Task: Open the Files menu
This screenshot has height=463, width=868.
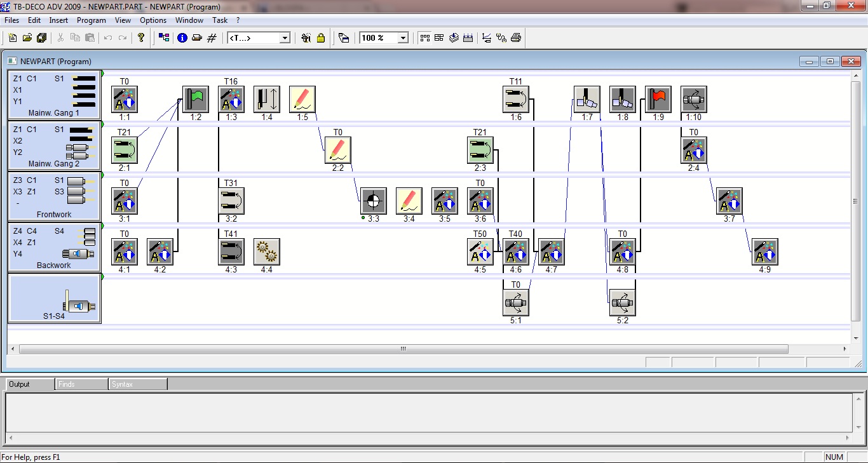Action: tap(11, 20)
